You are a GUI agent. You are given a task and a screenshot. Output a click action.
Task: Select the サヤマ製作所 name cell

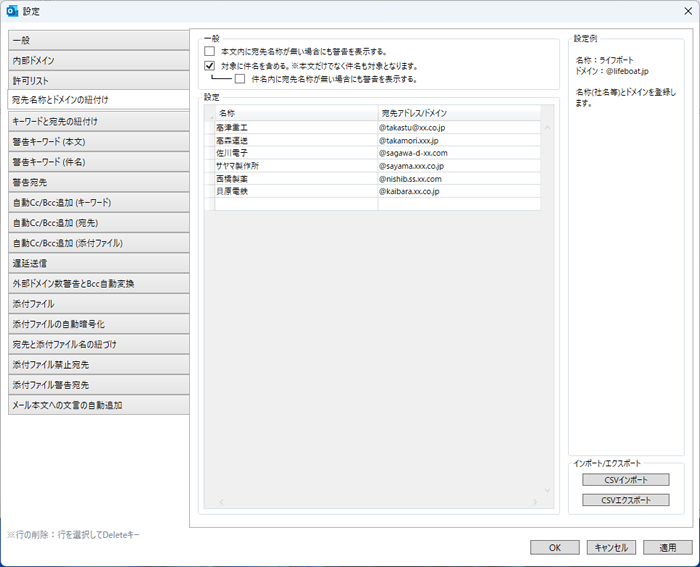(296, 166)
